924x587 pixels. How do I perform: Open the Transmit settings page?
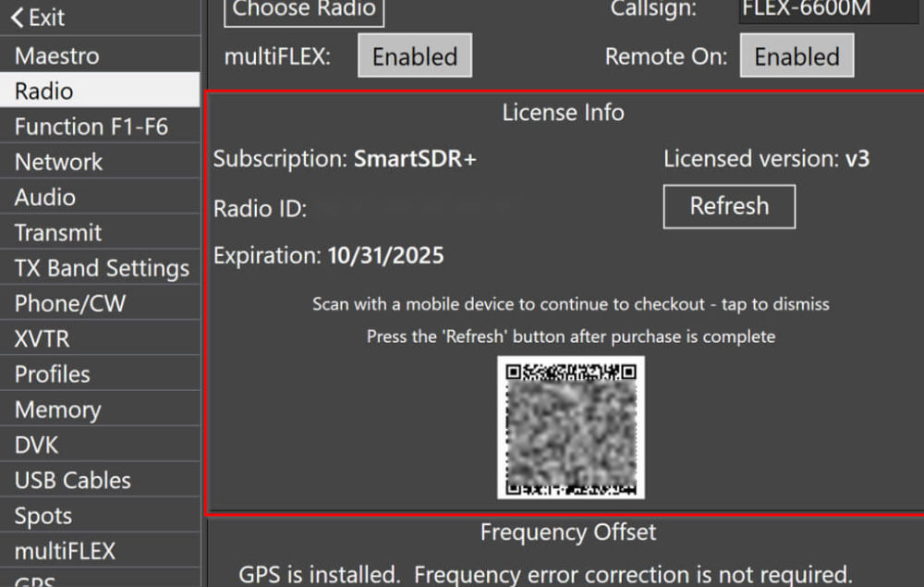pyautogui.click(x=59, y=232)
